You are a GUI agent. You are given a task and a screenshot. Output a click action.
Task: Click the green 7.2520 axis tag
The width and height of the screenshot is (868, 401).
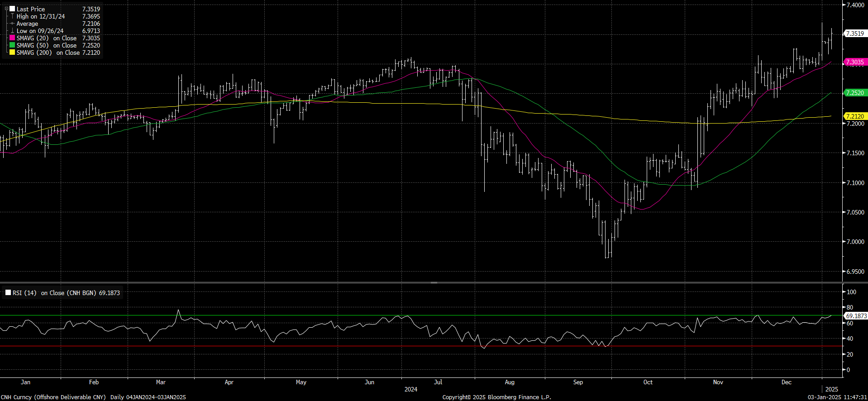click(855, 93)
